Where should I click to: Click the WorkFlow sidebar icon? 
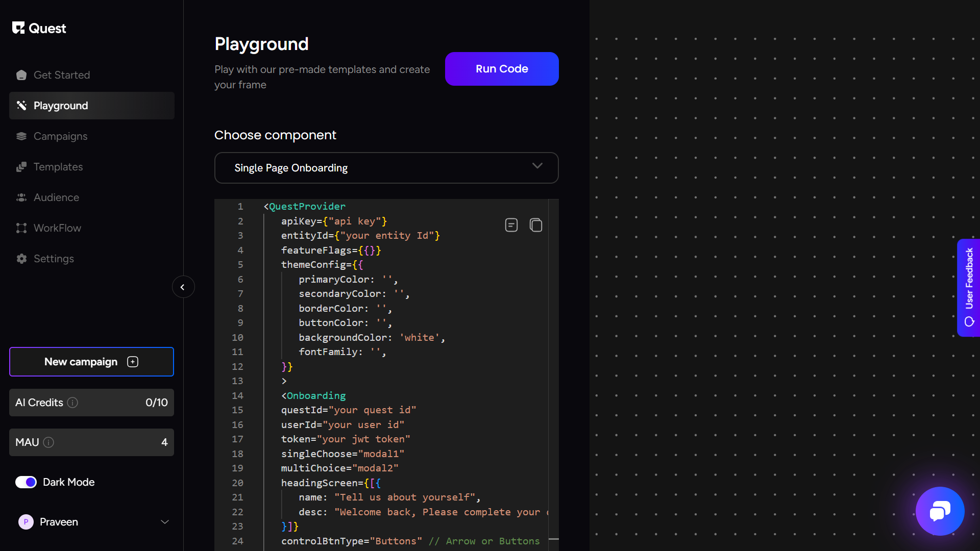tap(21, 228)
